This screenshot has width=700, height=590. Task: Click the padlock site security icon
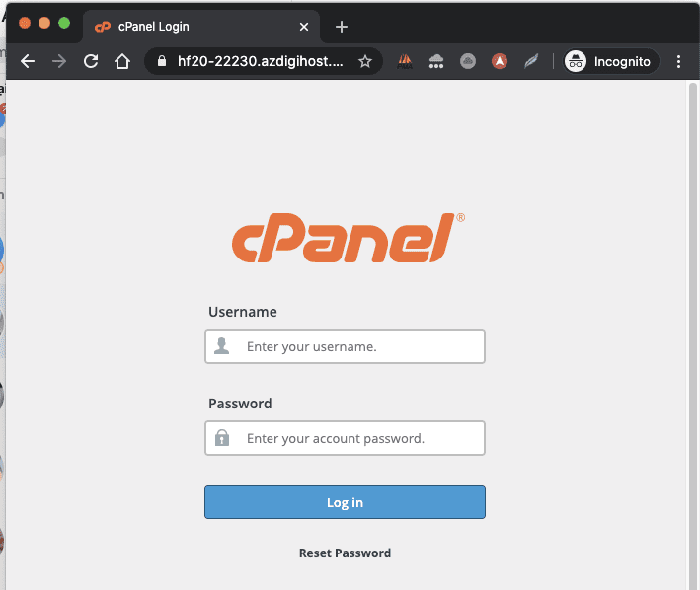point(162,61)
